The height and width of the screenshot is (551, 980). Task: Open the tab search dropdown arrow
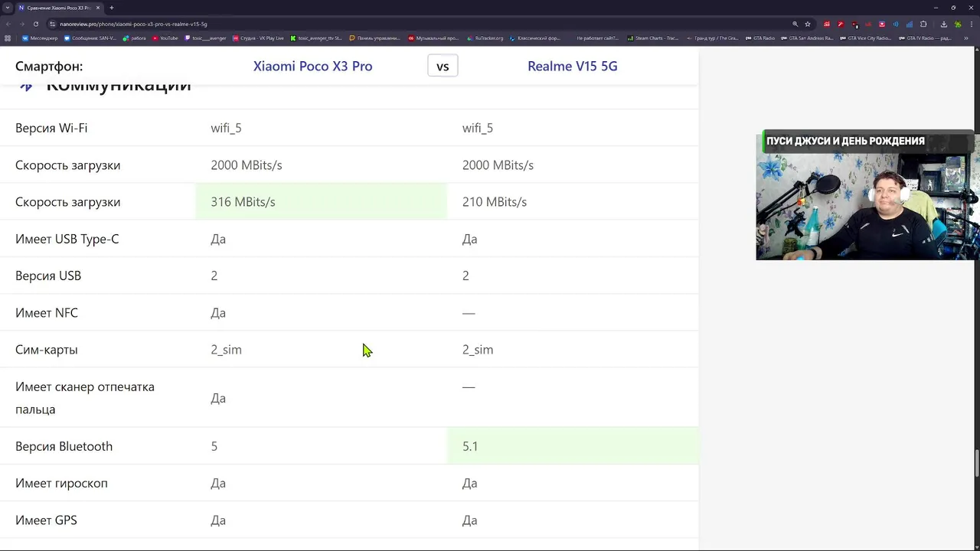[x=8, y=8]
